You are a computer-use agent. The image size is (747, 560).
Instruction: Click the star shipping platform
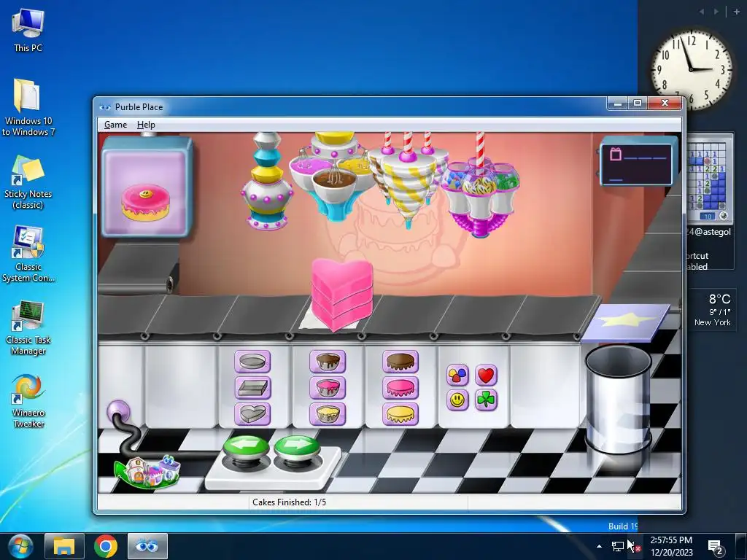(625, 322)
